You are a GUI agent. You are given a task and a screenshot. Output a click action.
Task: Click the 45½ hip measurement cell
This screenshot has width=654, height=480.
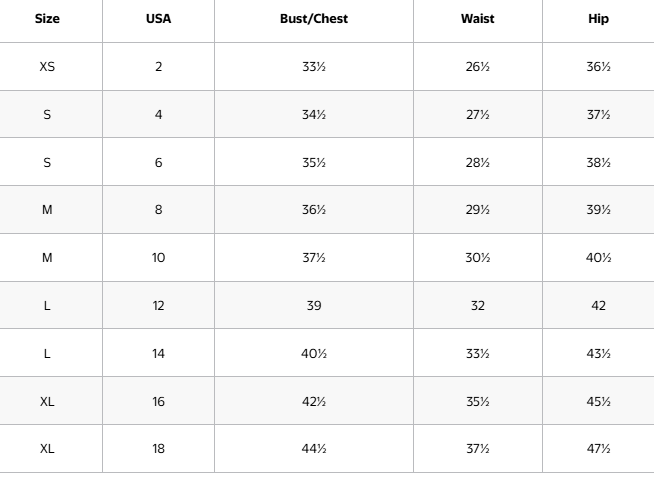598,401
